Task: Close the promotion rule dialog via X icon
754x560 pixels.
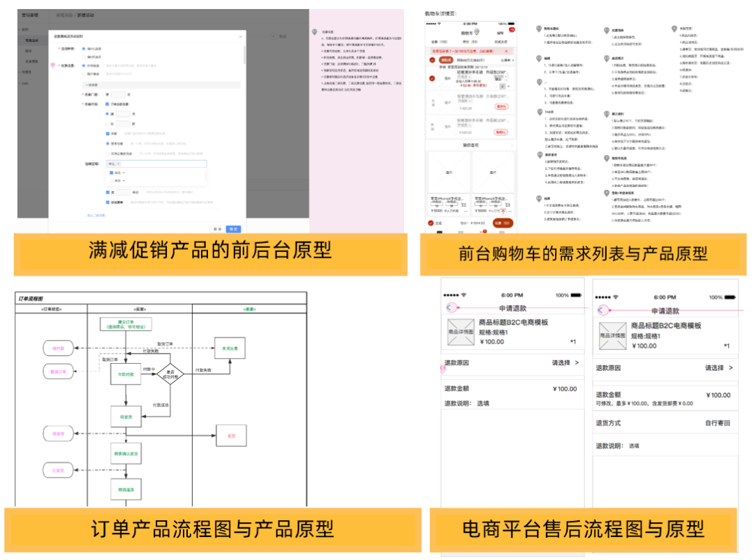Action: [x=240, y=36]
